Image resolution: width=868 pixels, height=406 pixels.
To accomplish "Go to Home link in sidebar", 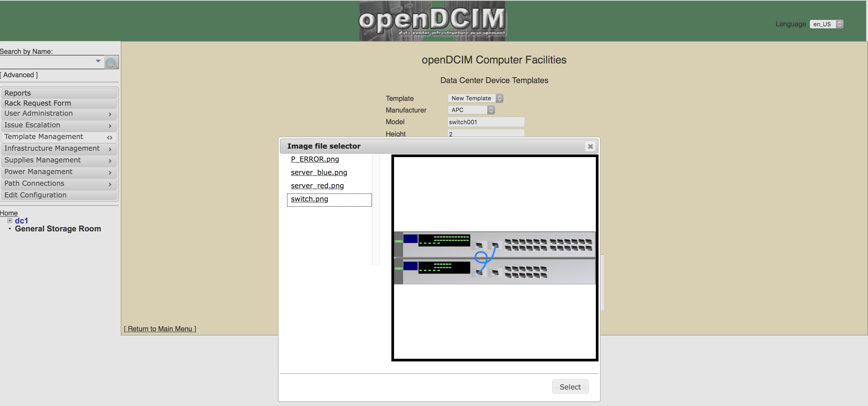I will pyautogui.click(x=9, y=213).
